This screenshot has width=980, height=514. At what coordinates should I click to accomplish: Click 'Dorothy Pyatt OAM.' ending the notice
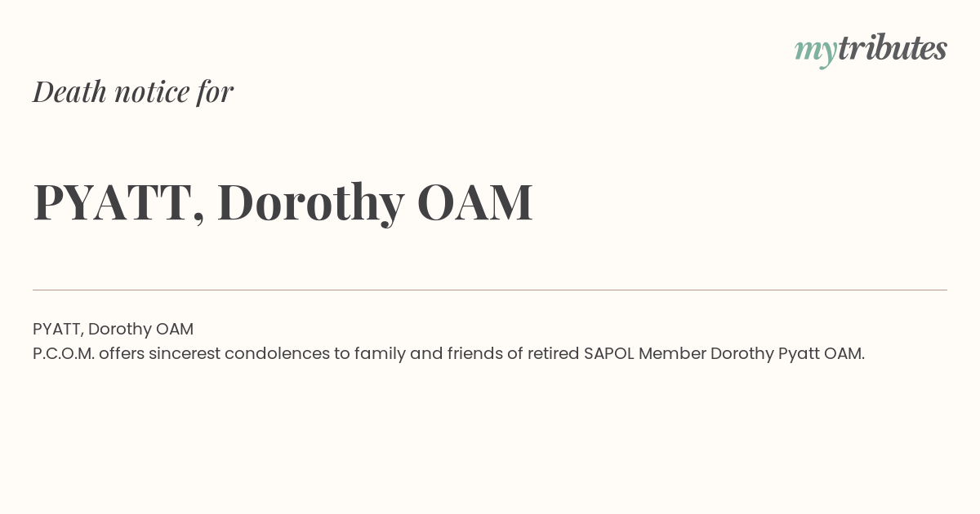pos(787,353)
